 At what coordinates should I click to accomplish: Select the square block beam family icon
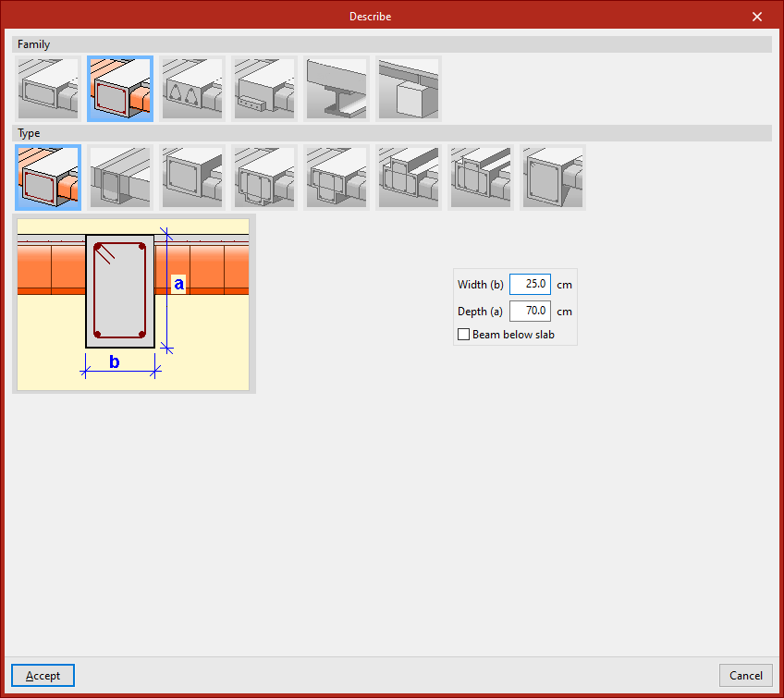click(409, 89)
